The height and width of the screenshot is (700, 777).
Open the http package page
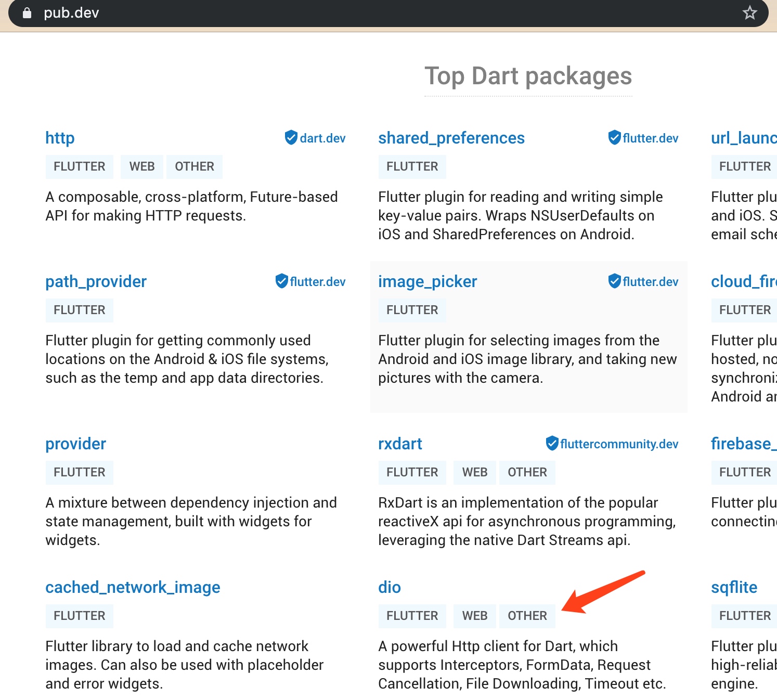[x=60, y=138]
